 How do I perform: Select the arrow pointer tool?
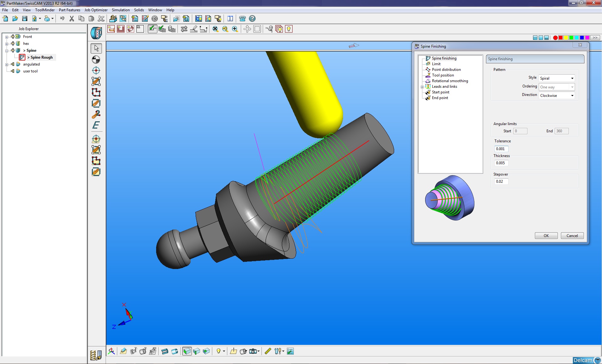click(x=96, y=48)
